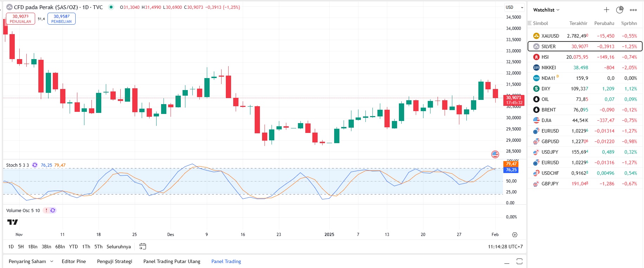The width and height of the screenshot is (644, 268).
Task: Open the advanced view pie chart icon
Action: (x=620, y=10)
